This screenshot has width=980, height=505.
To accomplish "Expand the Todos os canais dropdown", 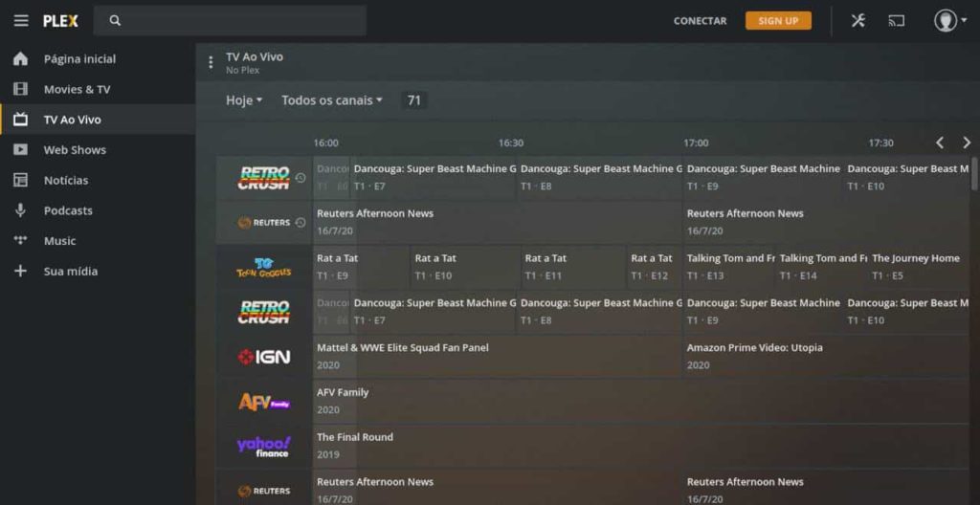I will point(332,100).
